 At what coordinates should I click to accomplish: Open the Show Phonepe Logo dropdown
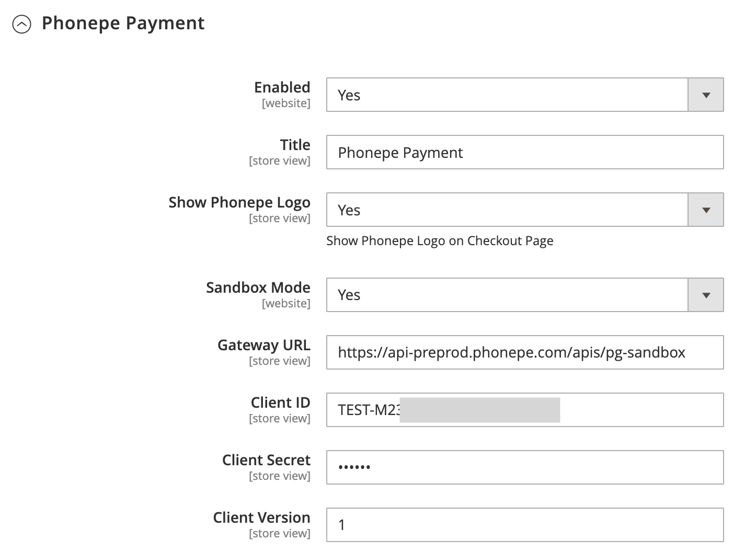tap(525, 210)
